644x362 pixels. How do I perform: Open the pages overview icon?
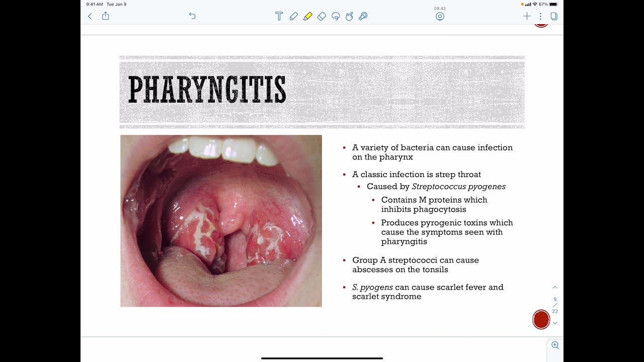click(x=554, y=16)
